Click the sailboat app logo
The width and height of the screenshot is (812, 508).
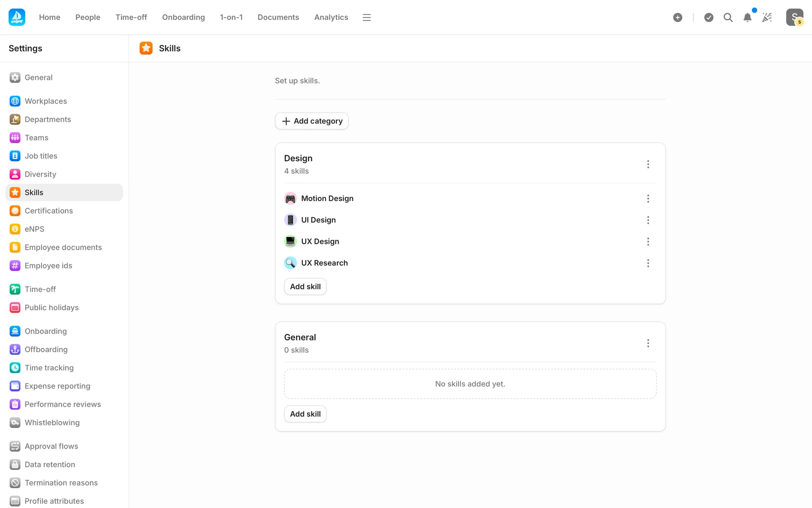17,17
